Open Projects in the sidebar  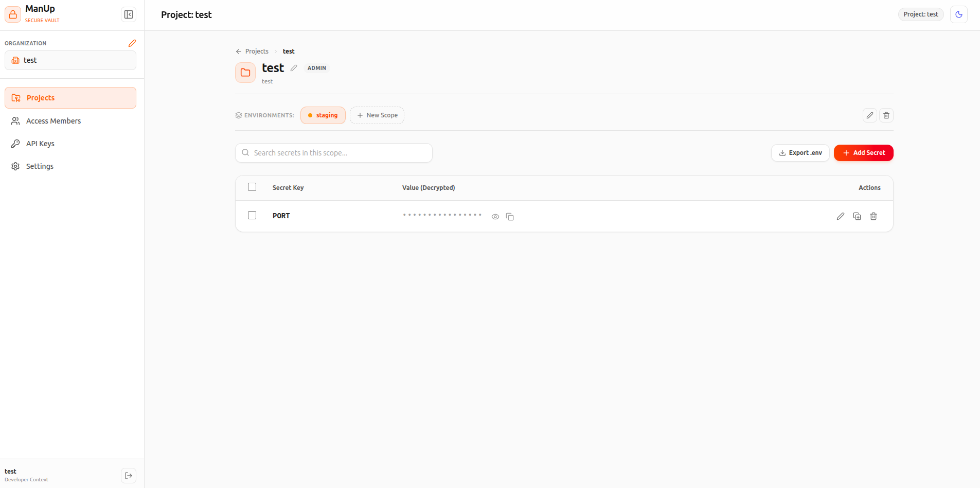pyautogui.click(x=70, y=98)
